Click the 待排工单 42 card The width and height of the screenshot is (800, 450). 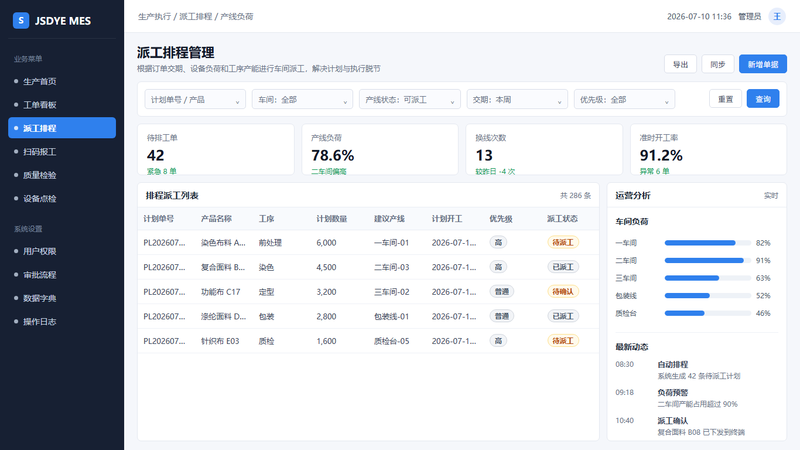click(216, 149)
